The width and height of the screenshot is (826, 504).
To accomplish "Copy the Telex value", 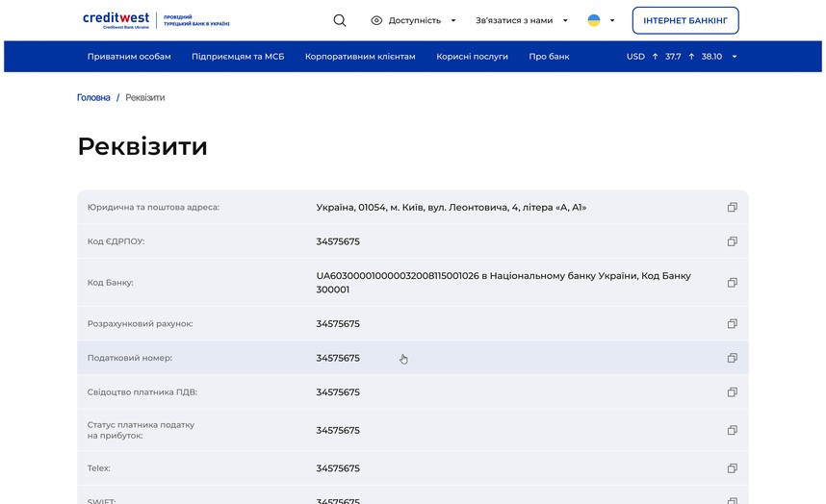I will point(733,468).
